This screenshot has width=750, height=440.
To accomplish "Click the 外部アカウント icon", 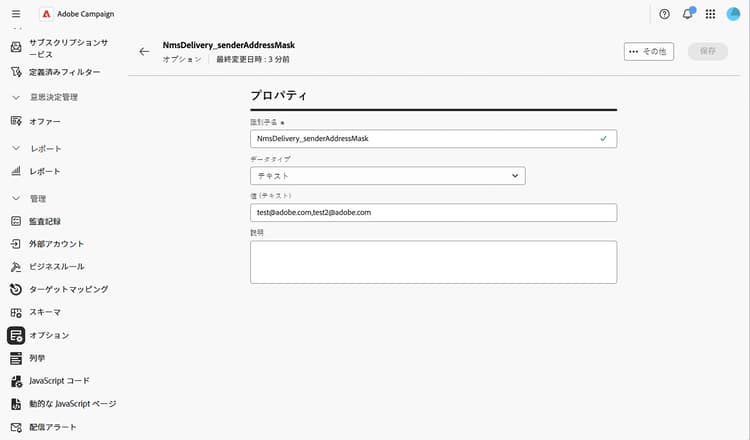I will tap(16, 243).
